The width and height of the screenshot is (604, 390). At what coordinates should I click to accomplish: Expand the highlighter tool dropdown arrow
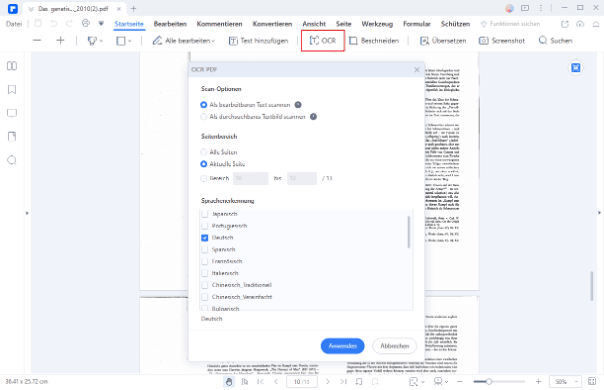click(101, 41)
